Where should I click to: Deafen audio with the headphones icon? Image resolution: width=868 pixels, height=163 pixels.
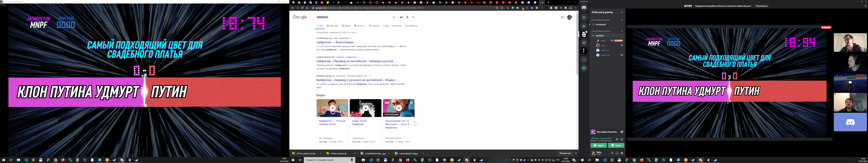[617, 153]
